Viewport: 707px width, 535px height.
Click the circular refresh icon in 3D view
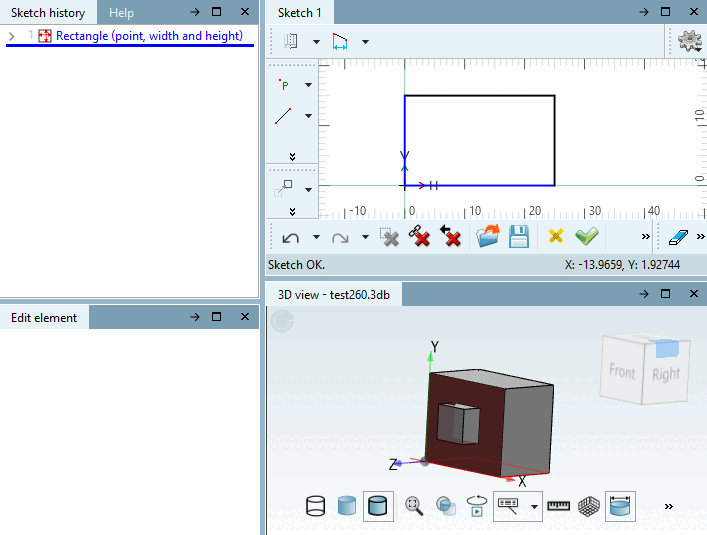coord(282,321)
